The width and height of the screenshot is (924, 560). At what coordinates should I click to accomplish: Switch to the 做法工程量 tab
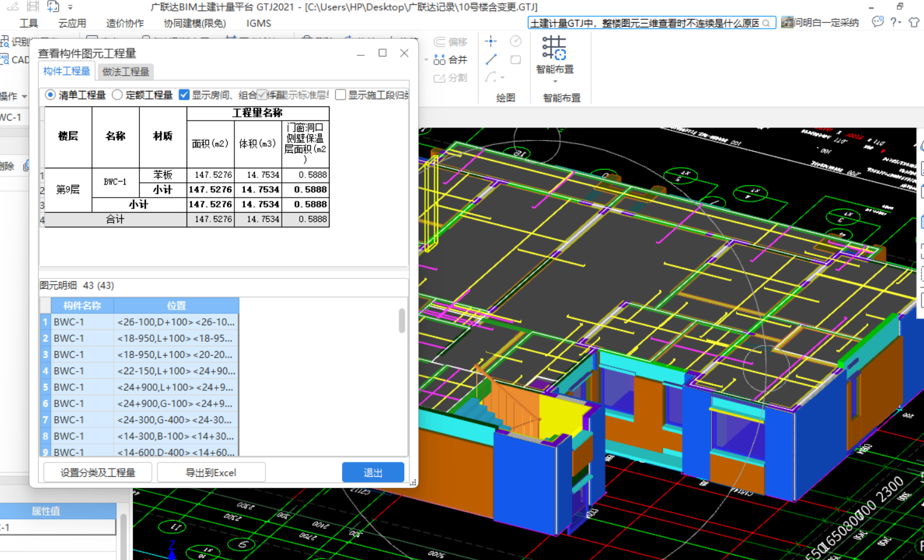coord(126,71)
